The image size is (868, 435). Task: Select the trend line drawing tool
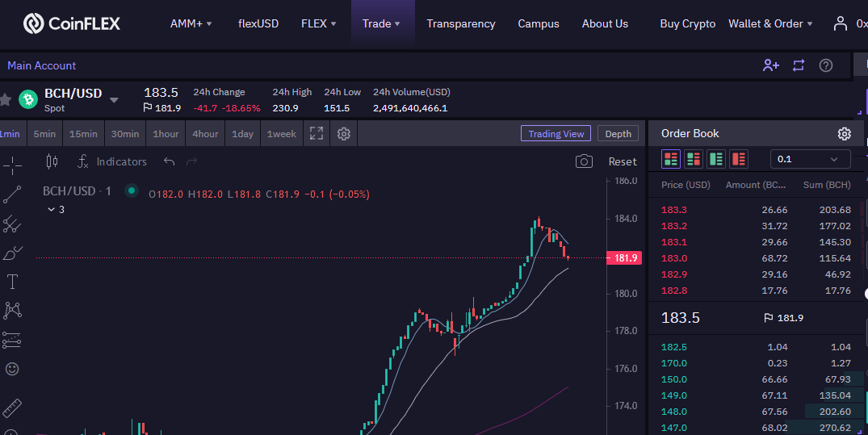point(12,194)
